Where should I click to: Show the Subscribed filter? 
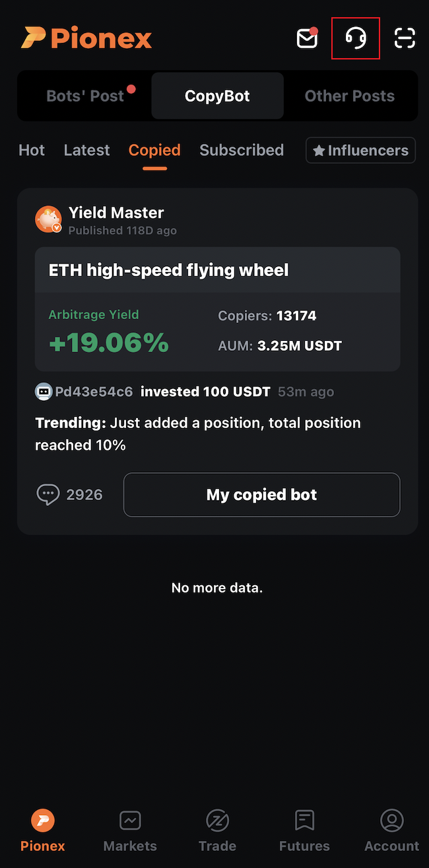pyautogui.click(x=242, y=150)
